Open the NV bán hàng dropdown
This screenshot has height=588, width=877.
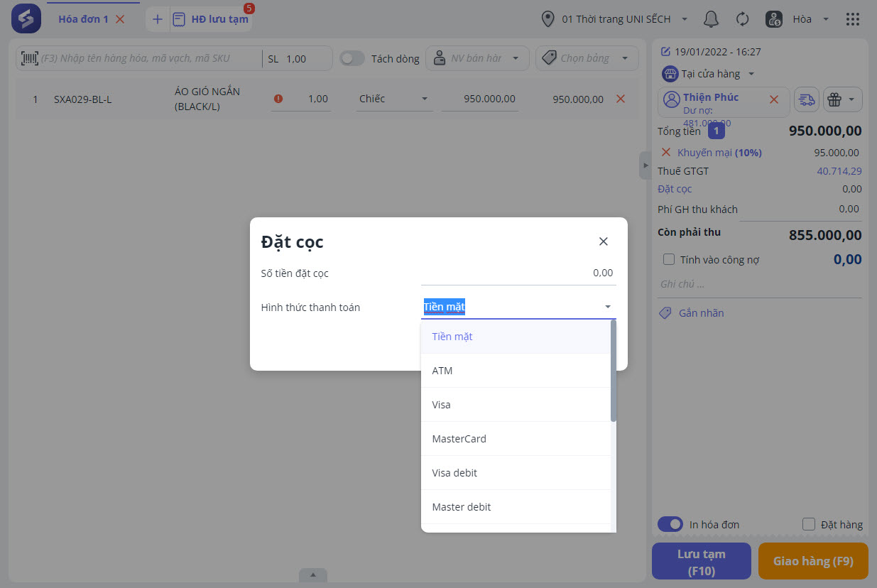tap(478, 58)
